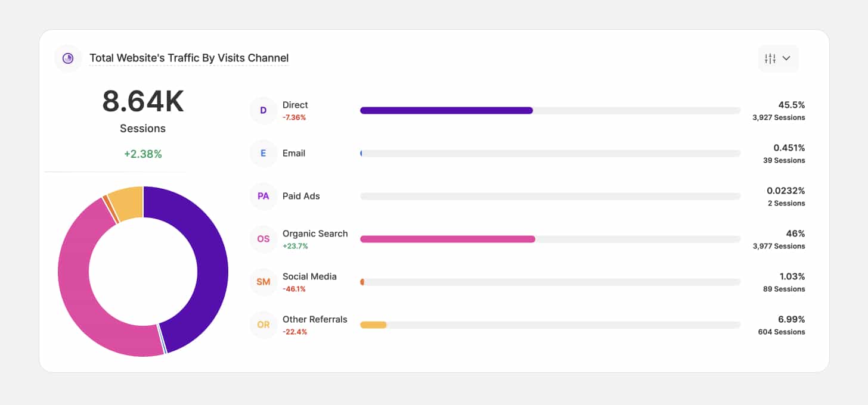
Task: Click the 8.64K Sessions total
Action: point(143,102)
